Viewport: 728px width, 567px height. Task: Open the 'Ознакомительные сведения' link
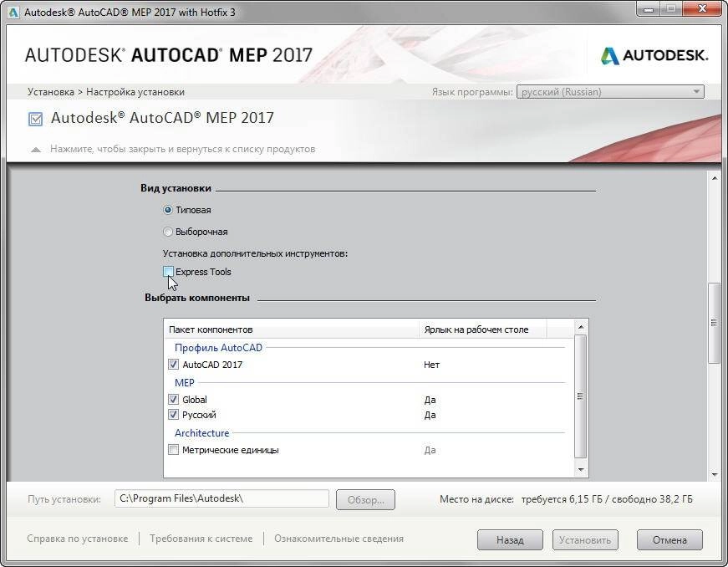[339, 539]
